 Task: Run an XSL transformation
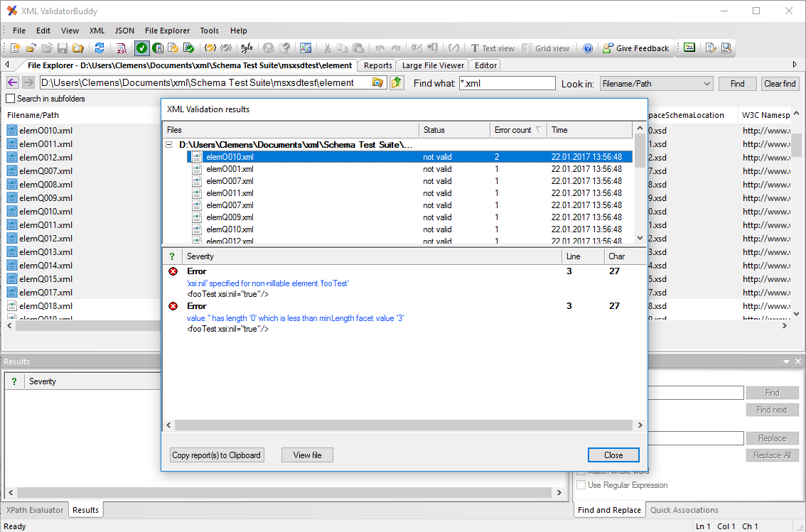point(122,48)
